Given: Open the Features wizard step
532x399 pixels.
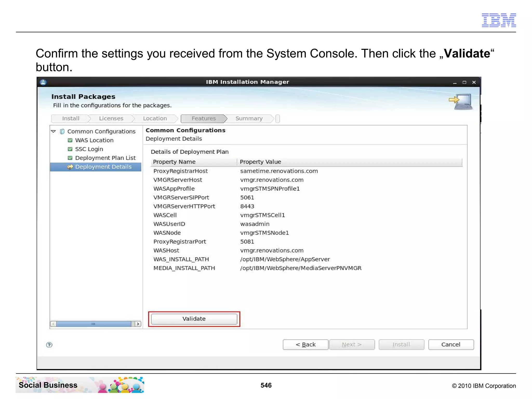Looking at the screenshot, I should pyautogui.click(x=204, y=118).
